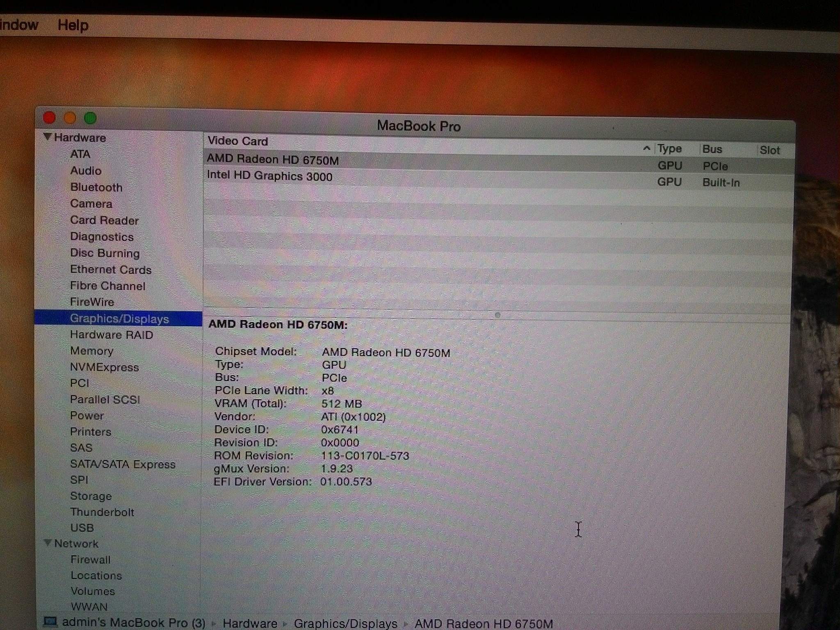This screenshot has height=630, width=840.
Task: Click Graphics/Displays in the bottom path bar
Action: [345, 623]
